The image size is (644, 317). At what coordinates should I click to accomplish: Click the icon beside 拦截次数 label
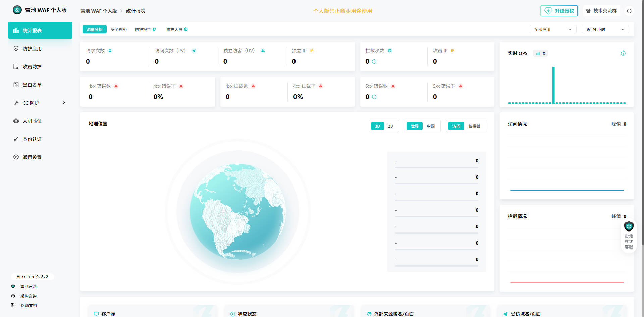[390, 51]
